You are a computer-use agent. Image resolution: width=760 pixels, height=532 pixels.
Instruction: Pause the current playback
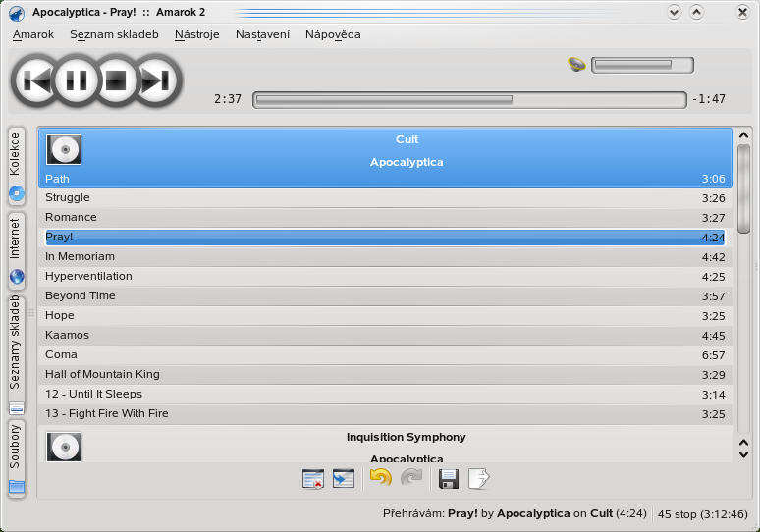[77, 80]
